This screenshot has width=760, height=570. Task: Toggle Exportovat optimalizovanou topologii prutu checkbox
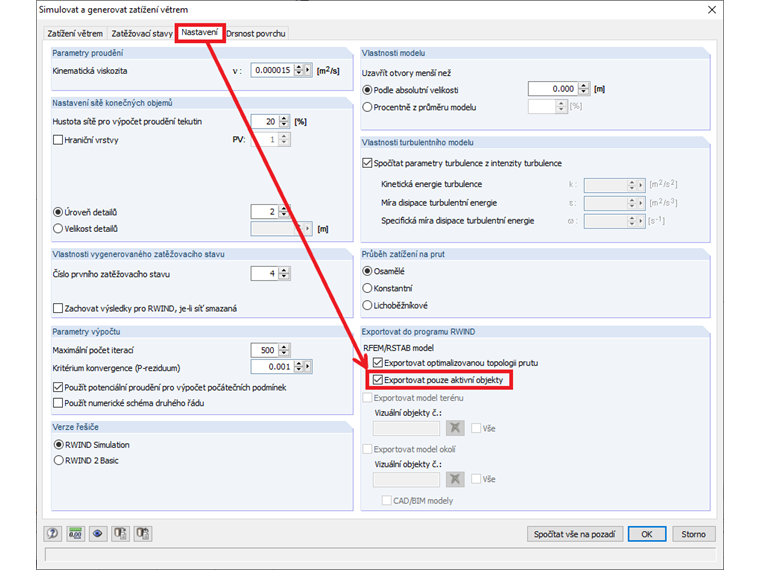(378, 363)
